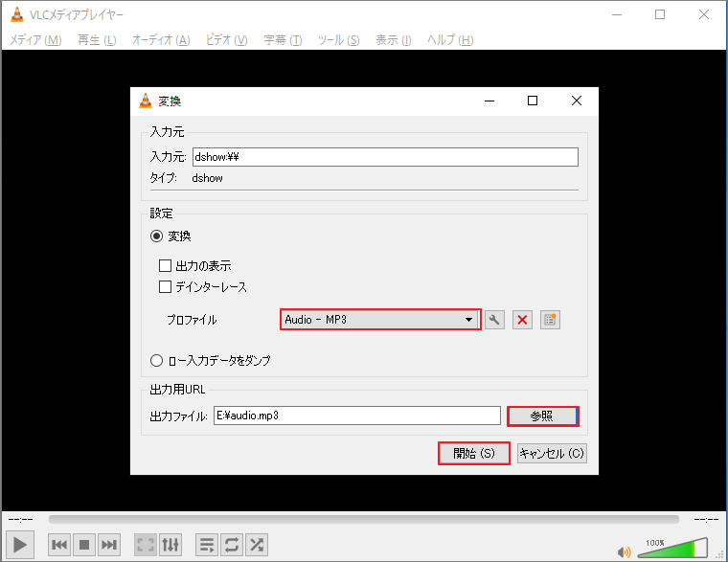Toggle the loop/repeat icon
The height and width of the screenshot is (562, 728).
coord(232,545)
